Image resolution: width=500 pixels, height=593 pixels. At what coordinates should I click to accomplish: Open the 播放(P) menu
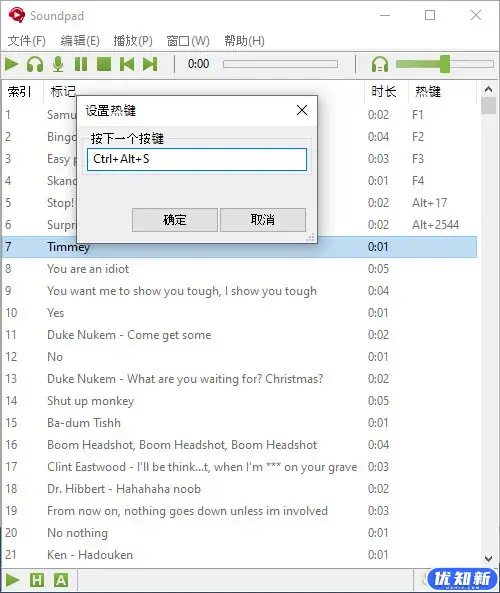tap(133, 40)
